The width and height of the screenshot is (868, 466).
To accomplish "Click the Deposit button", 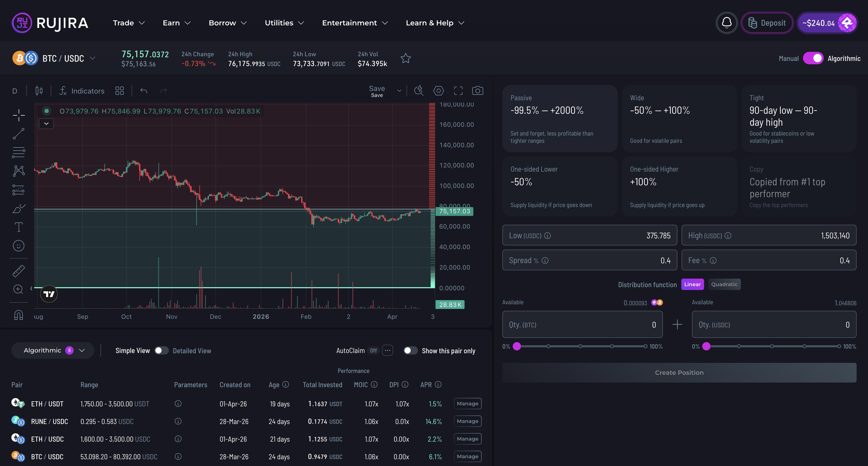I will pyautogui.click(x=767, y=23).
